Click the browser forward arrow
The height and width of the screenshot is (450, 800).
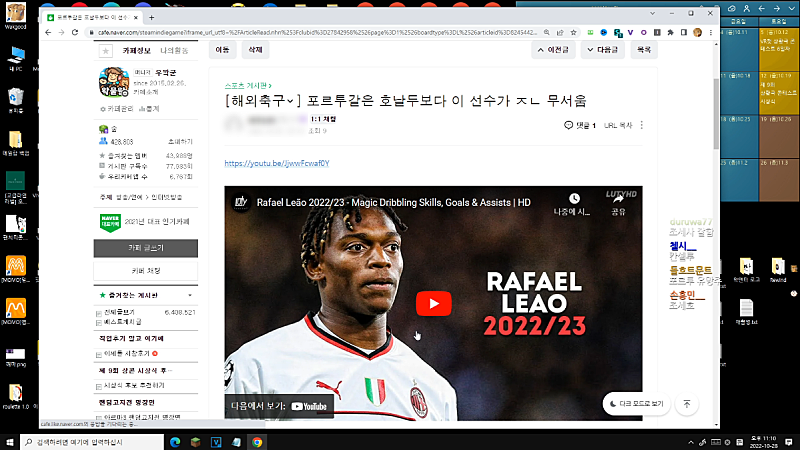point(61,32)
